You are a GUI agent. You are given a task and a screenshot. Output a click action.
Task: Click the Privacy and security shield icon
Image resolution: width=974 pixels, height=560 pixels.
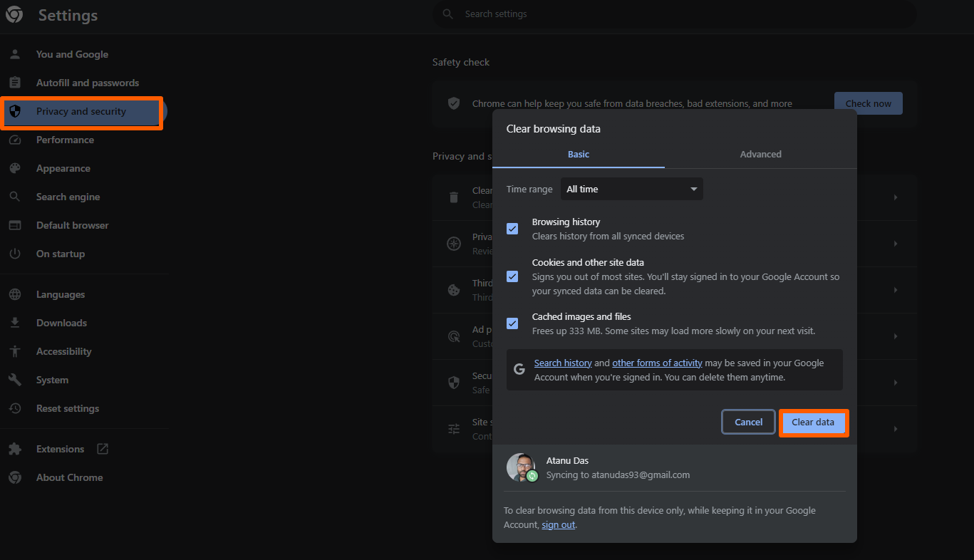pos(15,111)
